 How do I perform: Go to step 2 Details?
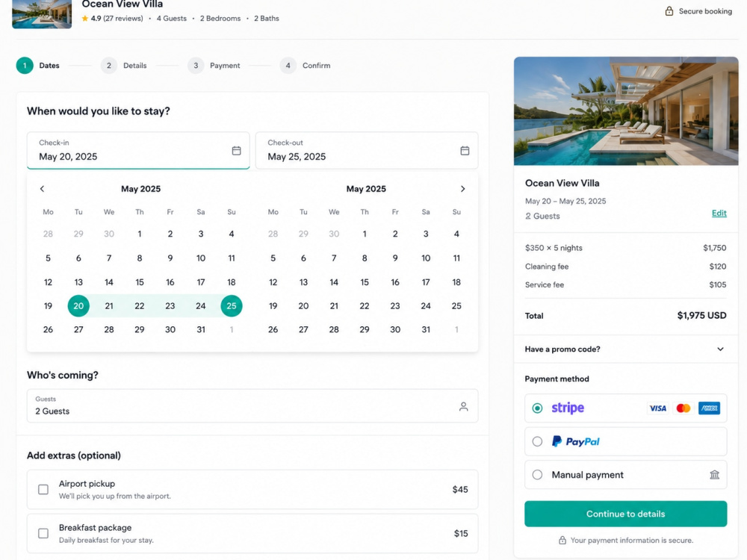pos(124,66)
